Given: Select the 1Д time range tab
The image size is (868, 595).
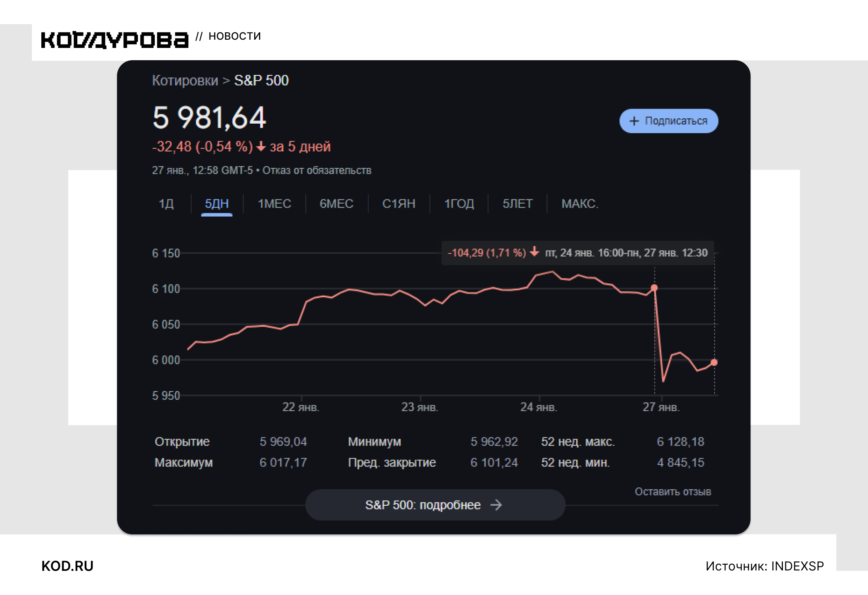Looking at the screenshot, I should (x=166, y=204).
